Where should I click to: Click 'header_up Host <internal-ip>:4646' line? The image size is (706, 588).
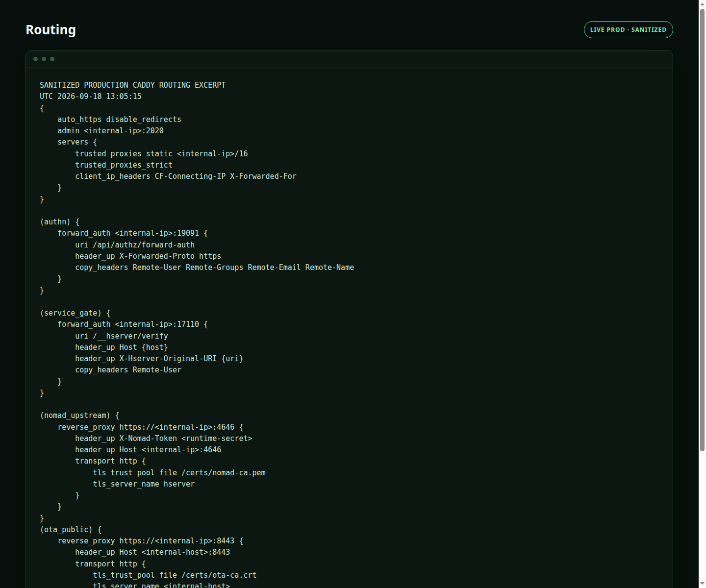(148, 450)
